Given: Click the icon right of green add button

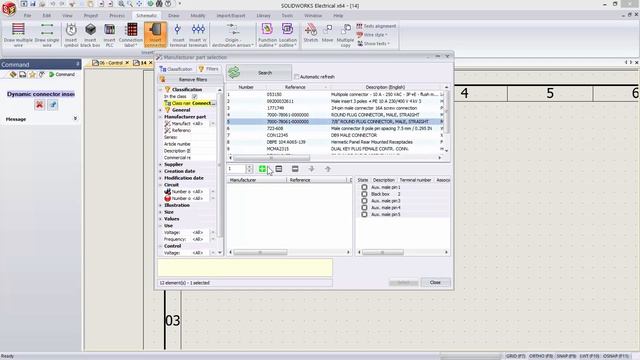Looking at the screenshot, I should [279, 169].
